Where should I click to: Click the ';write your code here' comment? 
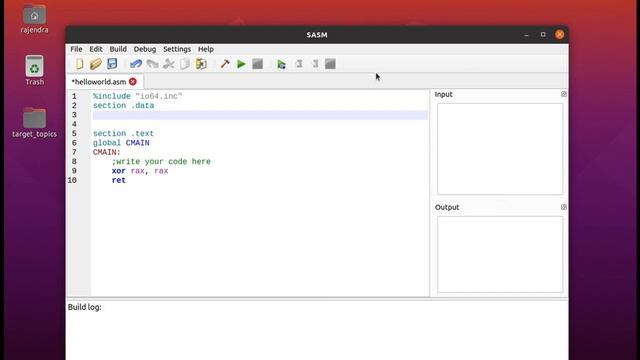pos(161,162)
